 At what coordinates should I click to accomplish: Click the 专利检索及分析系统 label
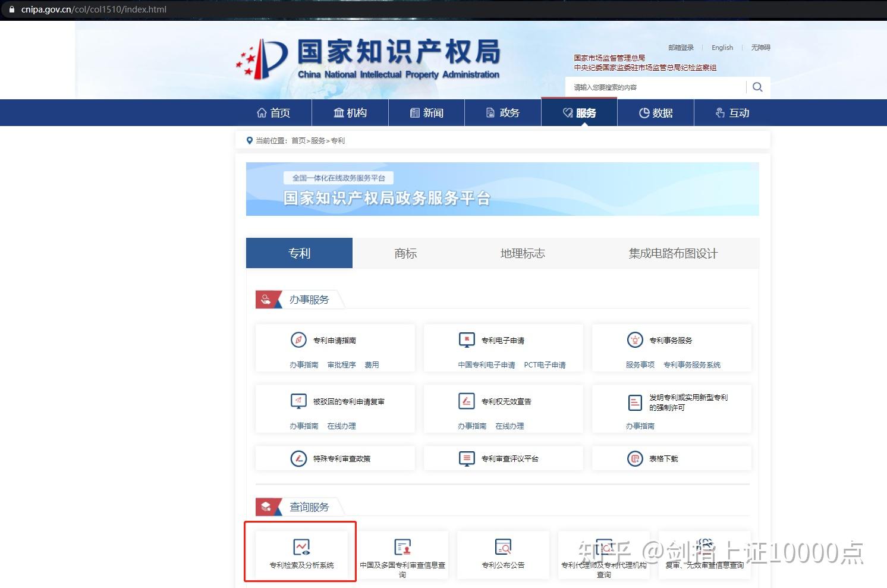tap(301, 565)
